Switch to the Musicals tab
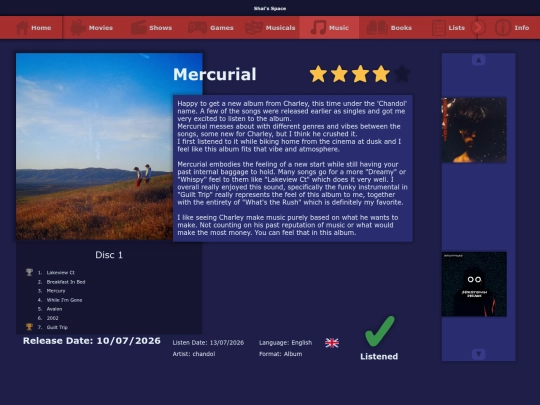The image size is (540, 405). click(280, 28)
